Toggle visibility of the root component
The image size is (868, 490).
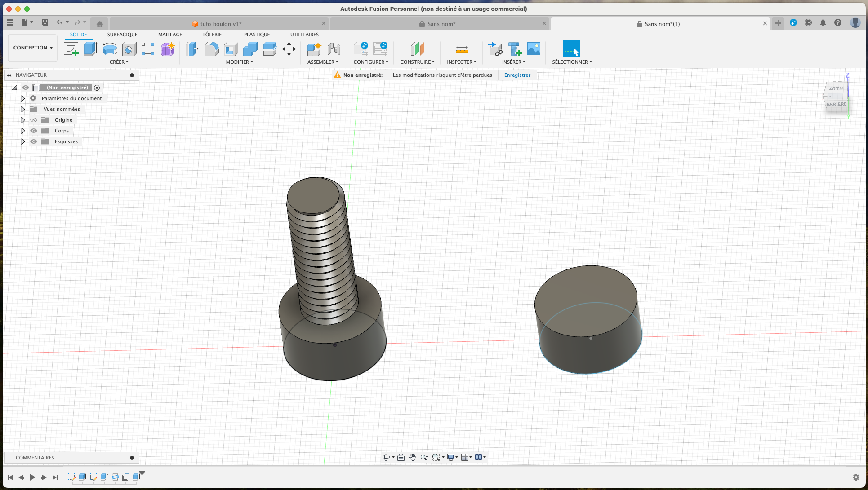[26, 88]
